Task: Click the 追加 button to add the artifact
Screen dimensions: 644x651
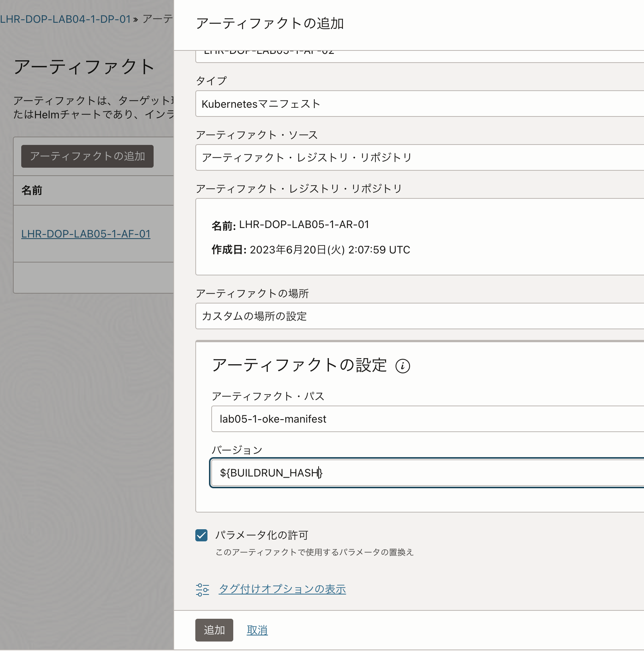Action: tap(214, 630)
